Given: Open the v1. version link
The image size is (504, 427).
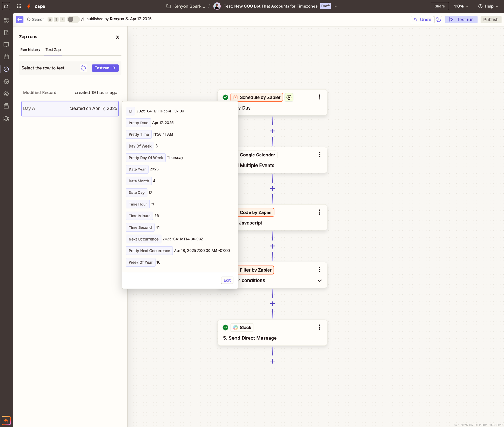Looking at the screenshot, I should pos(83,19).
